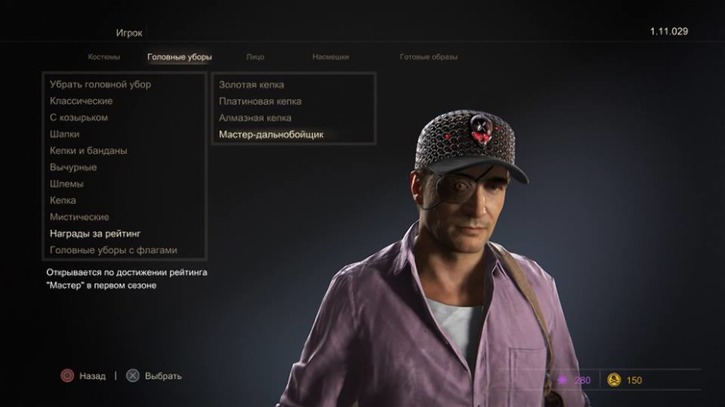Select the Мастер-дальнобойщик cap

271,135
